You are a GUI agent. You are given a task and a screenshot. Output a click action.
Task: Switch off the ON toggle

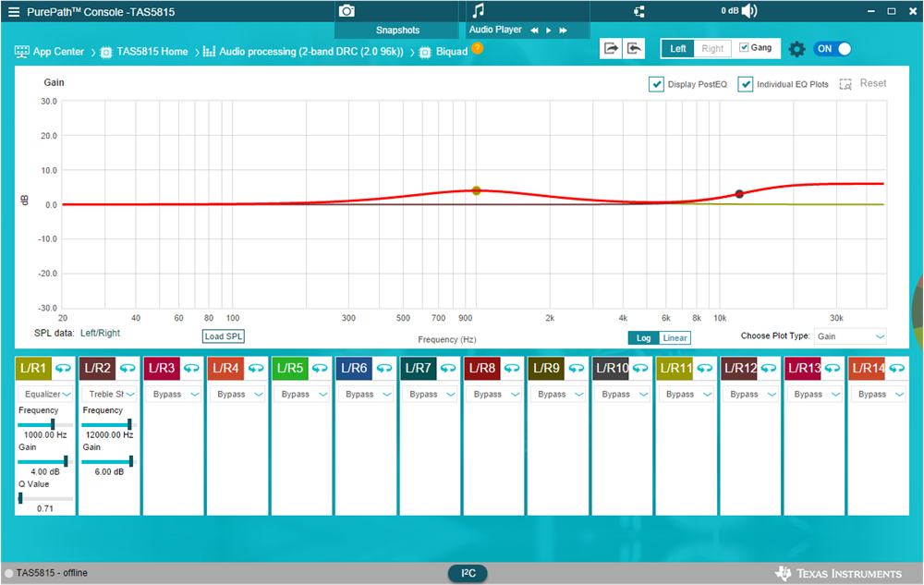coord(833,49)
